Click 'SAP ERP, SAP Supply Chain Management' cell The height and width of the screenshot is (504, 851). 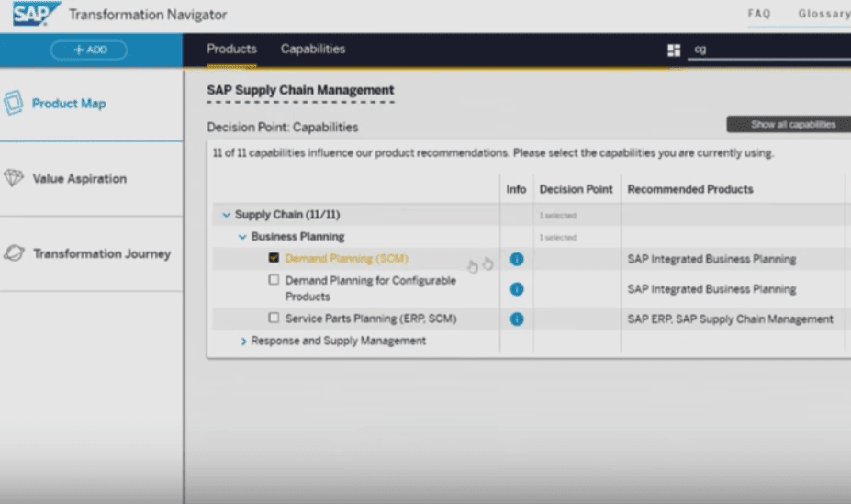[730, 319]
